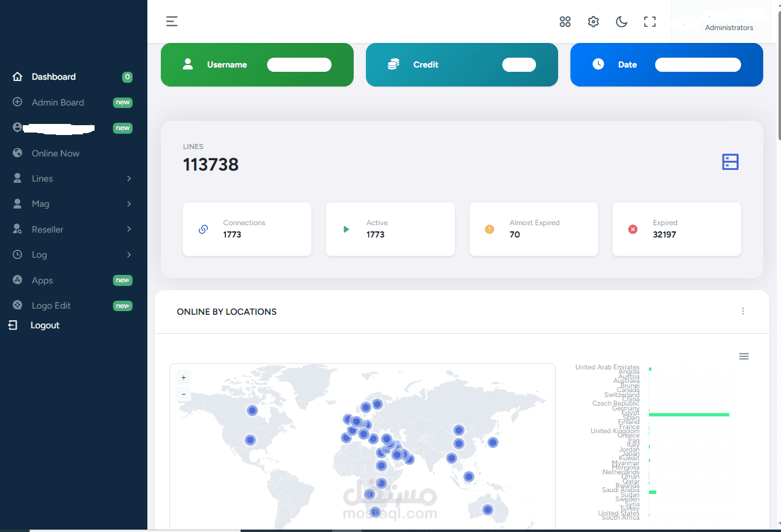Click the long green Egypt bar in the chart
The image size is (781, 532).
point(689,415)
